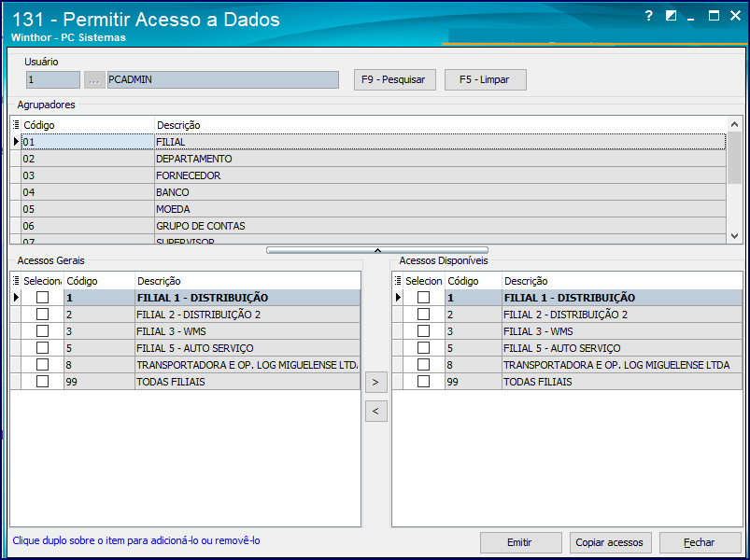The height and width of the screenshot is (560, 750).
Task: Click Código header in Acessos Gerais
Action: (x=100, y=281)
